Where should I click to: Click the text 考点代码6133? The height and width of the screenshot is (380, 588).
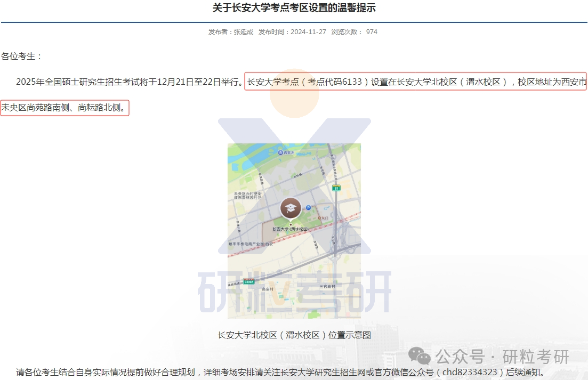pos(335,82)
